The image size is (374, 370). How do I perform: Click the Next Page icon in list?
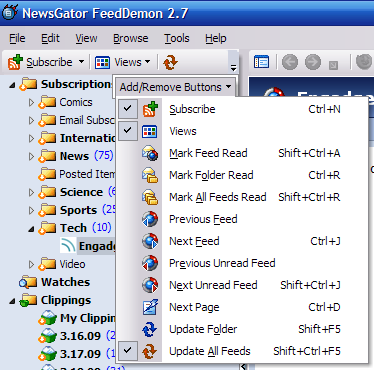pos(150,307)
